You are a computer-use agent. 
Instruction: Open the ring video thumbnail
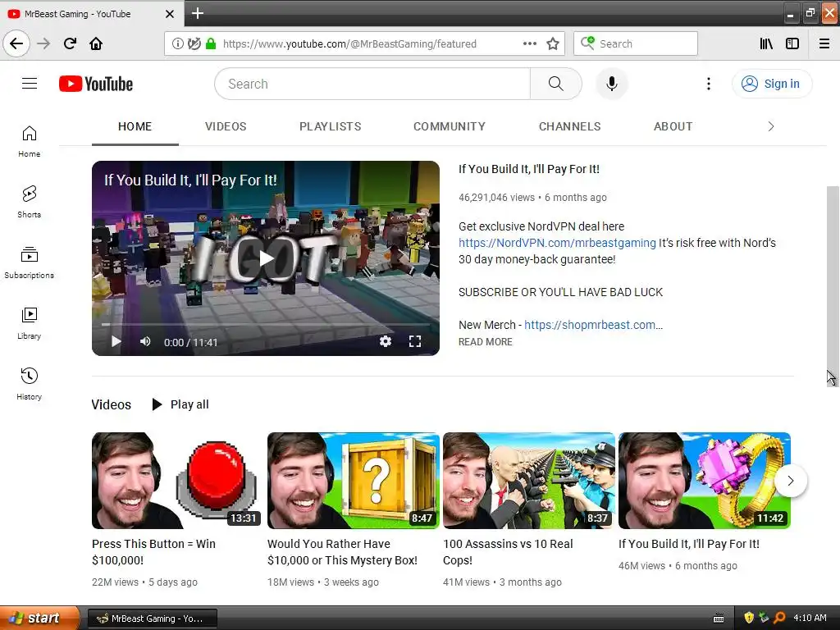click(705, 481)
